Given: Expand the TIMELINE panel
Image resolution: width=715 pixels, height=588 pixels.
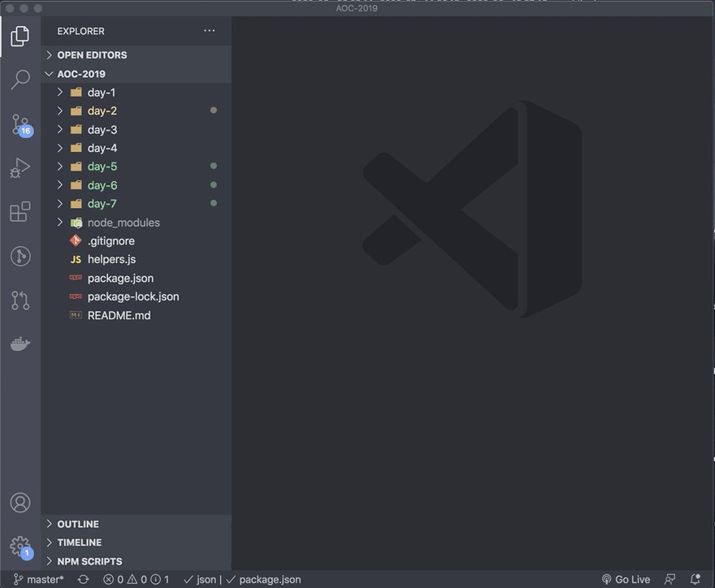Looking at the screenshot, I should pos(136,543).
